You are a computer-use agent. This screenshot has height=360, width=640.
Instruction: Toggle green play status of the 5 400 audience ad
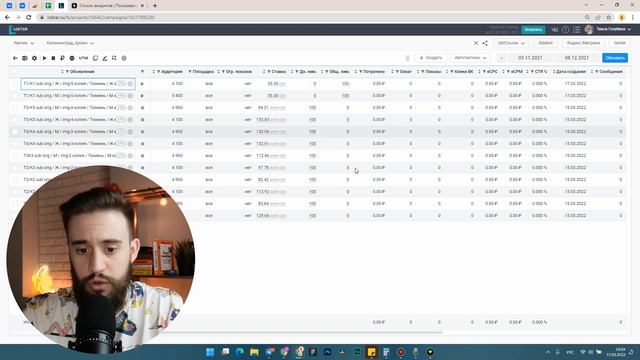(142, 96)
